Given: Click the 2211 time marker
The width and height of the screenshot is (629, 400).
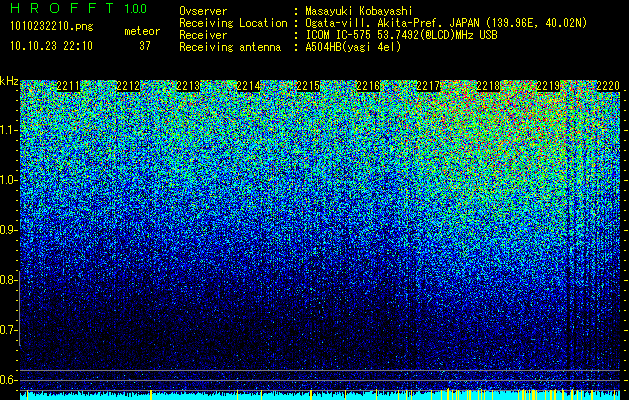Looking at the screenshot, I should click(68, 86).
